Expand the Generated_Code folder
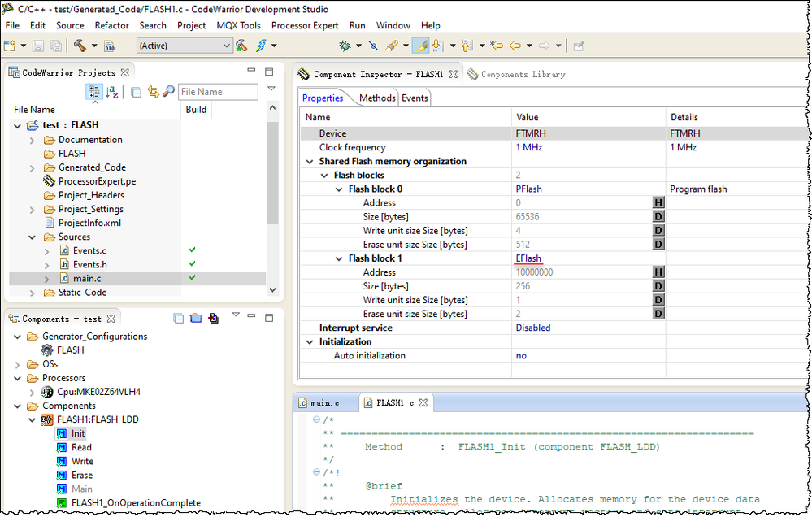 point(33,167)
